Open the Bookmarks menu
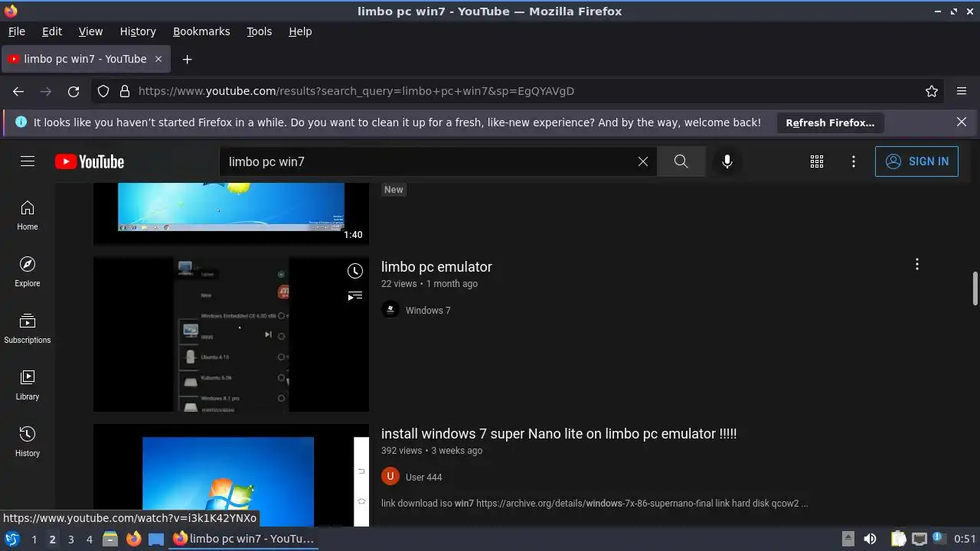Screen dimensions: 980x551 [x=201, y=31]
